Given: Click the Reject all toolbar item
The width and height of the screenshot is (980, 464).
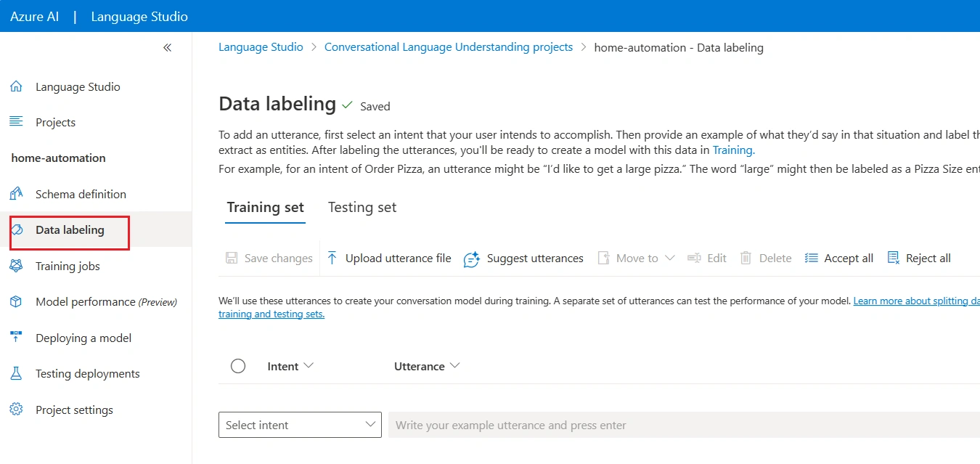Looking at the screenshot, I should coord(918,258).
